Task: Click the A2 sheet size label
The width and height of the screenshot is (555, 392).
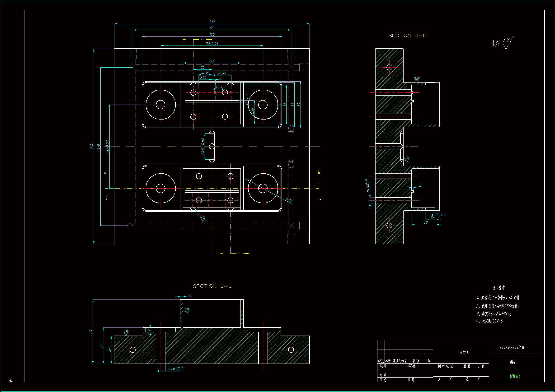Action: point(11,380)
